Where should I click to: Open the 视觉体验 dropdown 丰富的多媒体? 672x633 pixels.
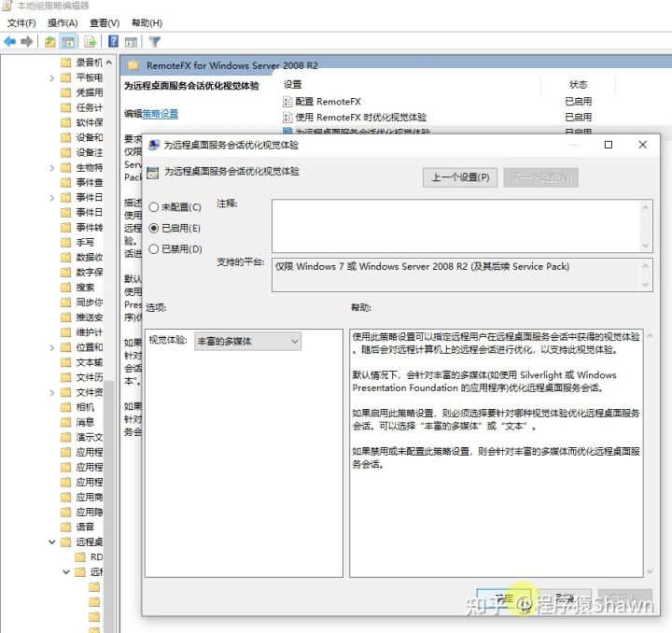(x=247, y=341)
